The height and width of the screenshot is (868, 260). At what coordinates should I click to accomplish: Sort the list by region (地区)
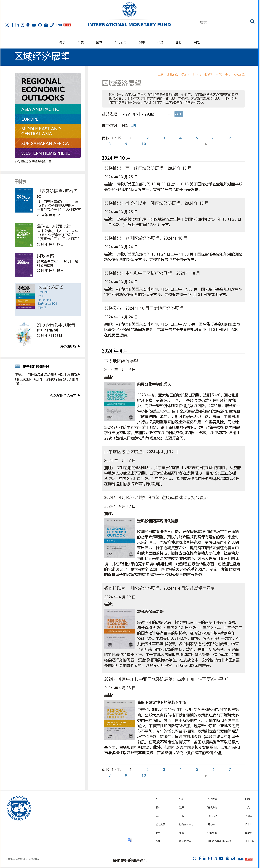coord(135,126)
